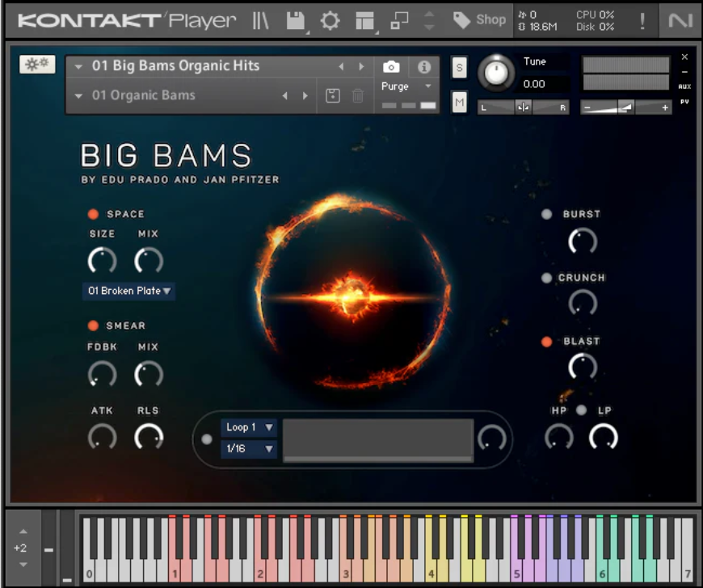Select next snapshot arrow

pyautogui.click(x=305, y=95)
